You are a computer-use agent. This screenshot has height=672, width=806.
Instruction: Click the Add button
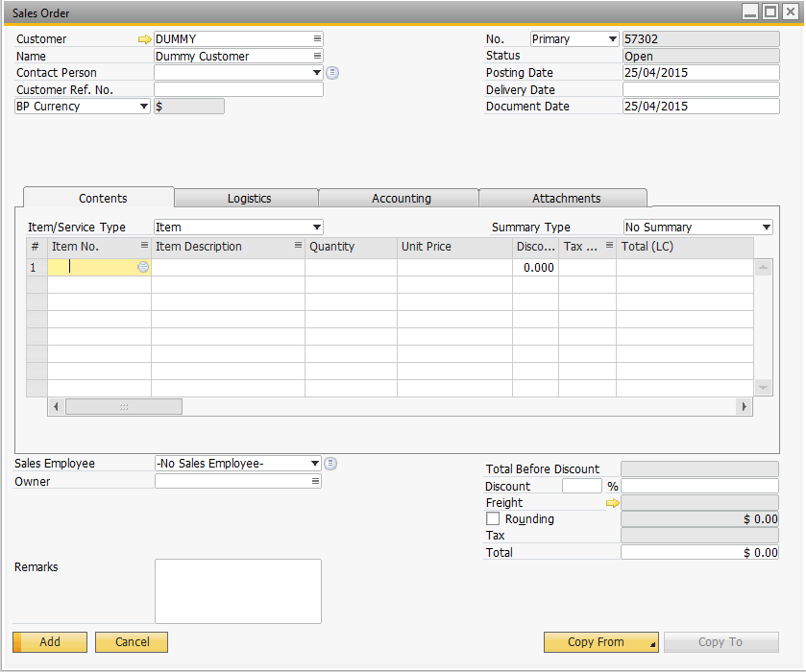click(49, 641)
